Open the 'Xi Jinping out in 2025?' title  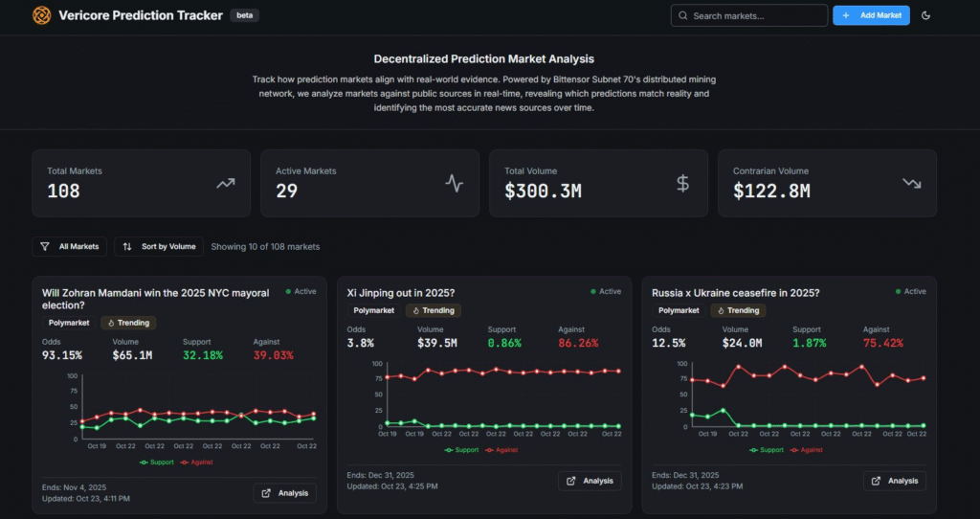[x=400, y=292]
